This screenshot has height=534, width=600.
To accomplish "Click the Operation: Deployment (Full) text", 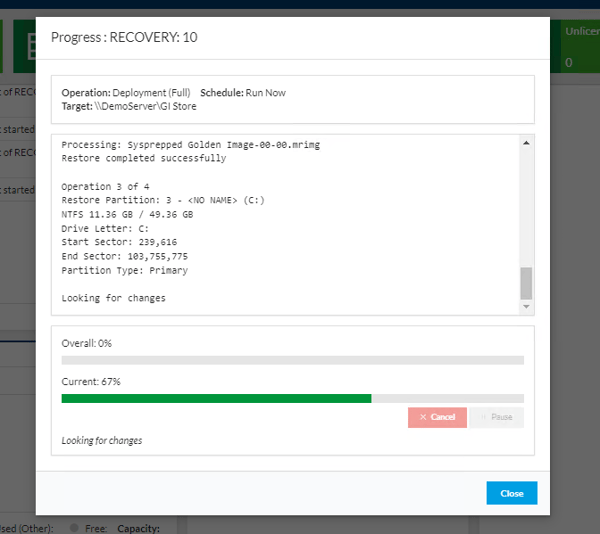I will click(125, 93).
